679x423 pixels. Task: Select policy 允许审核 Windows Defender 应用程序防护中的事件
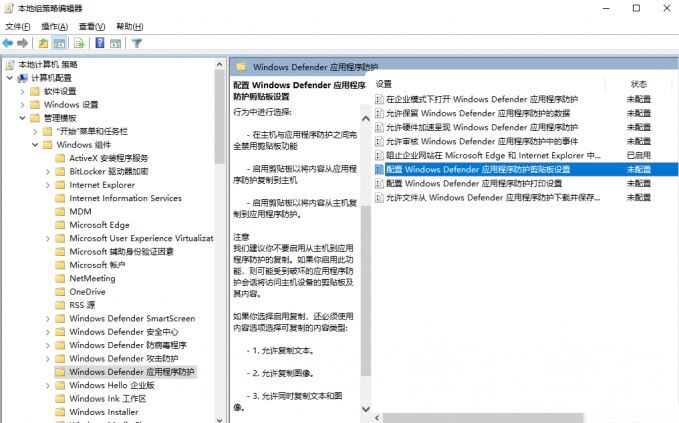pyautogui.click(x=482, y=141)
